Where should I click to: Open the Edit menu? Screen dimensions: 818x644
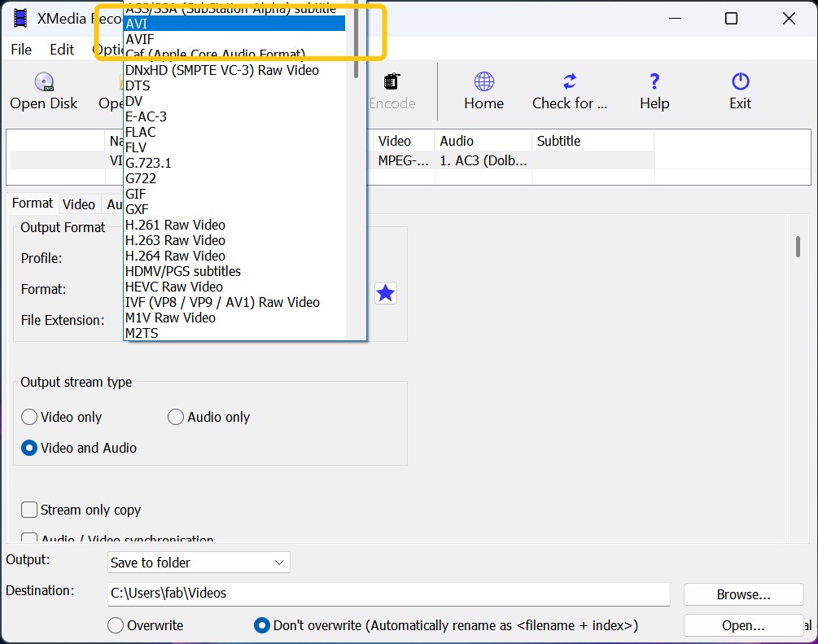point(61,50)
